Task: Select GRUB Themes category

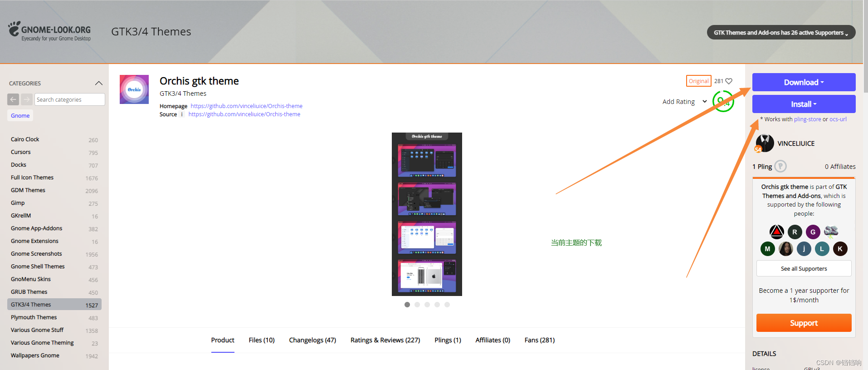Action: pyautogui.click(x=29, y=292)
